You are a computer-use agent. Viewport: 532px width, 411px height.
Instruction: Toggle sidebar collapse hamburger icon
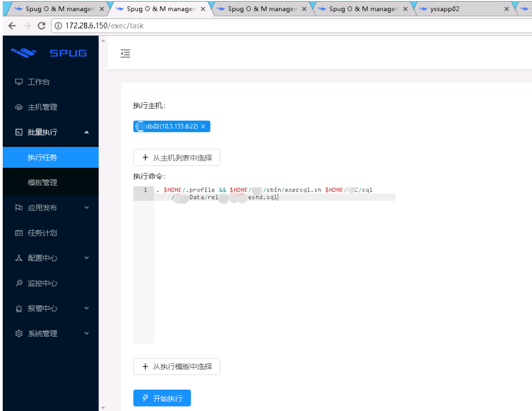click(x=125, y=53)
